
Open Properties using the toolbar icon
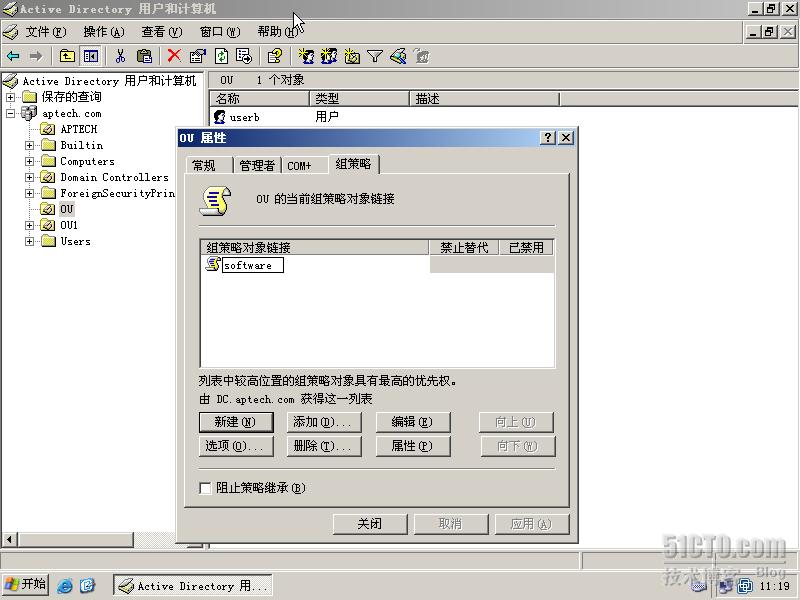click(197, 56)
